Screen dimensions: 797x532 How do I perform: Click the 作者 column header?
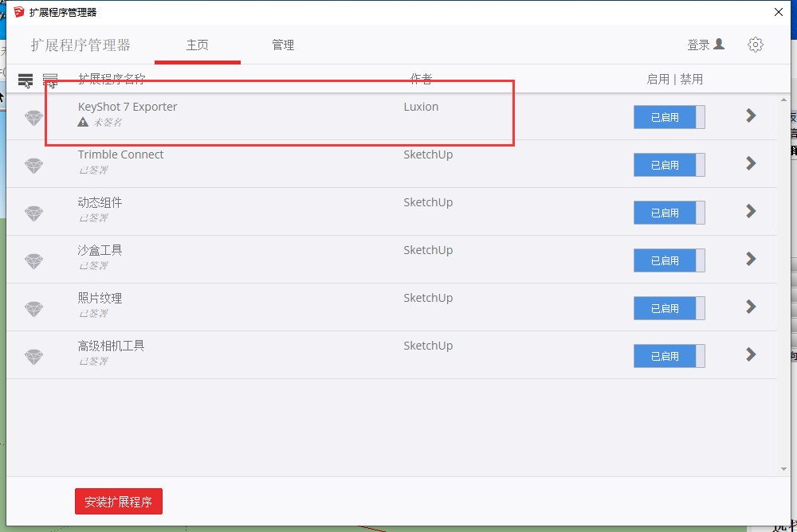[421, 79]
